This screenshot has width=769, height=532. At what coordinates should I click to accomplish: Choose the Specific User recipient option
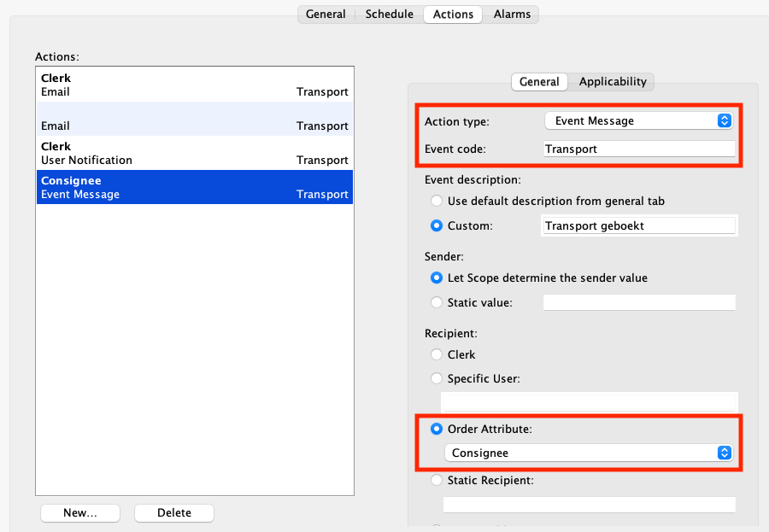click(x=437, y=378)
